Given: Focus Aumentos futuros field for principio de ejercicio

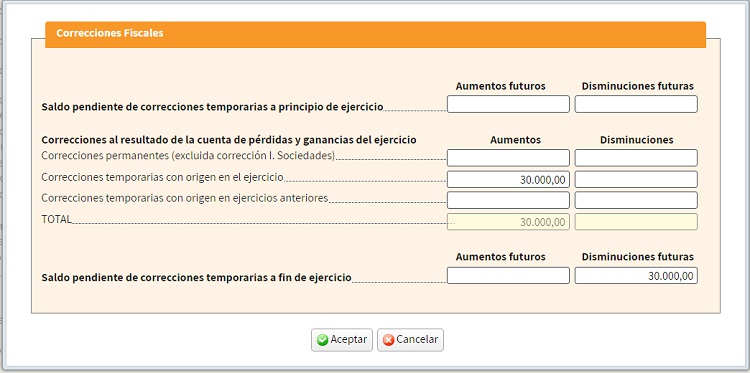Looking at the screenshot, I should (x=508, y=104).
